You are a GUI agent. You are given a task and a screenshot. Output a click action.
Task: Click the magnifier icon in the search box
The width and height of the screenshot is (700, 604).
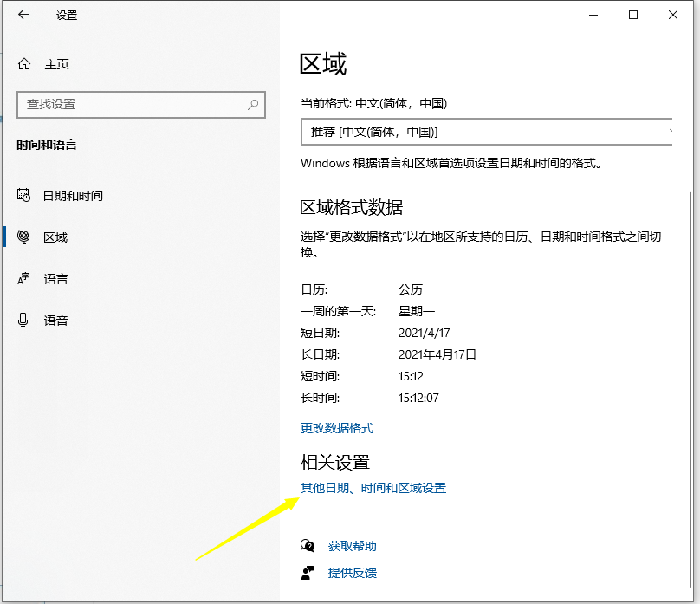point(252,104)
